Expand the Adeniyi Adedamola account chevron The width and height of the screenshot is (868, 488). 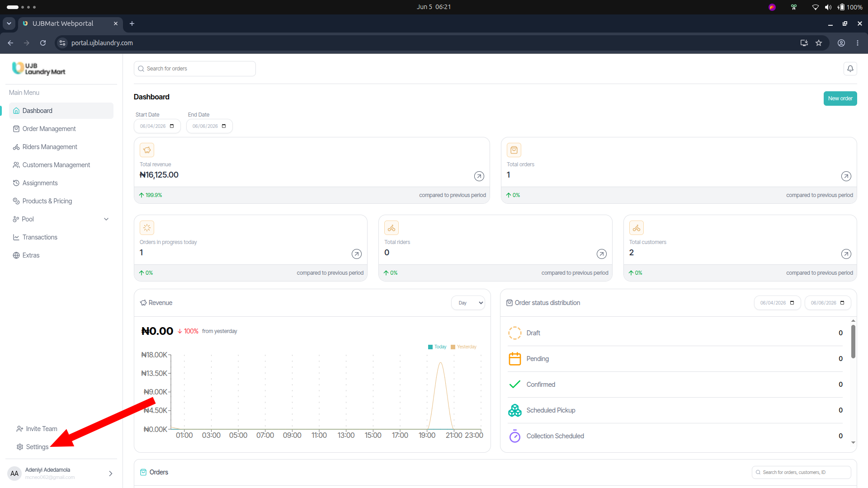click(x=111, y=474)
